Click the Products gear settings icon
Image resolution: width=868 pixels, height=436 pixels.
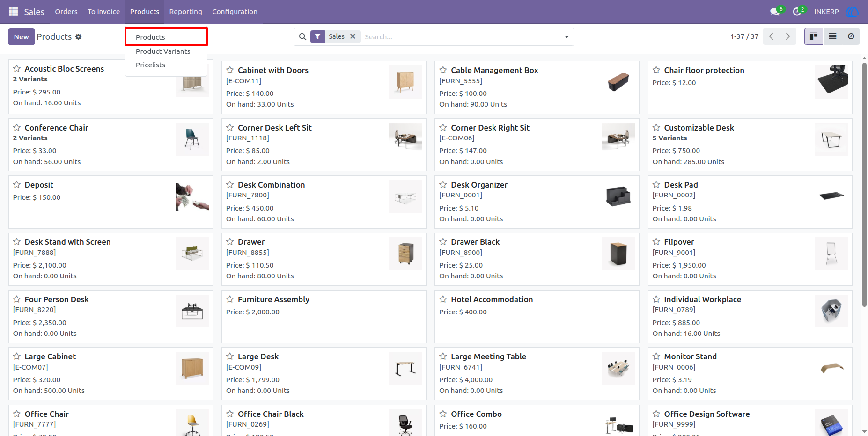click(x=78, y=36)
